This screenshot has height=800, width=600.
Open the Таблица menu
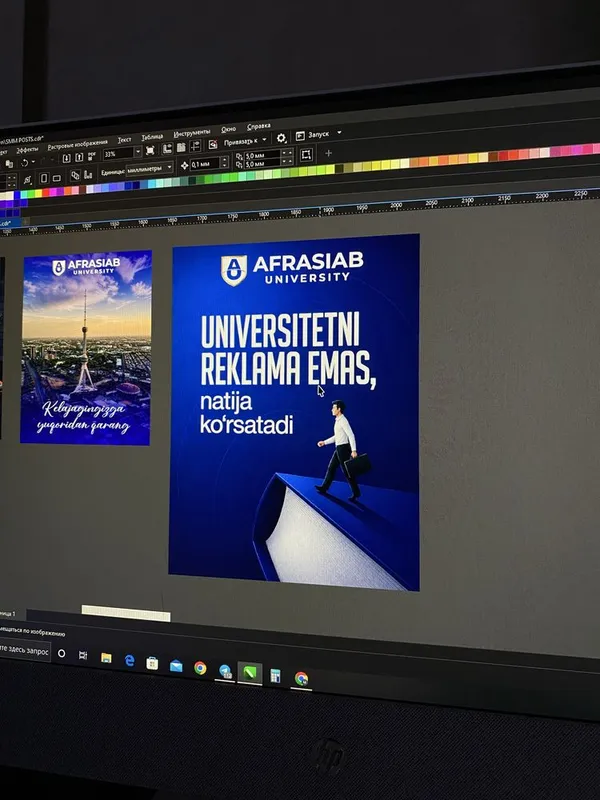click(x=152, y=137)
